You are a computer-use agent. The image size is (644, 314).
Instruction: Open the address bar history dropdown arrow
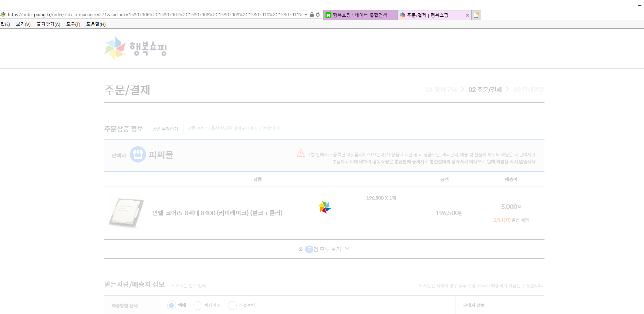[306, 15]
